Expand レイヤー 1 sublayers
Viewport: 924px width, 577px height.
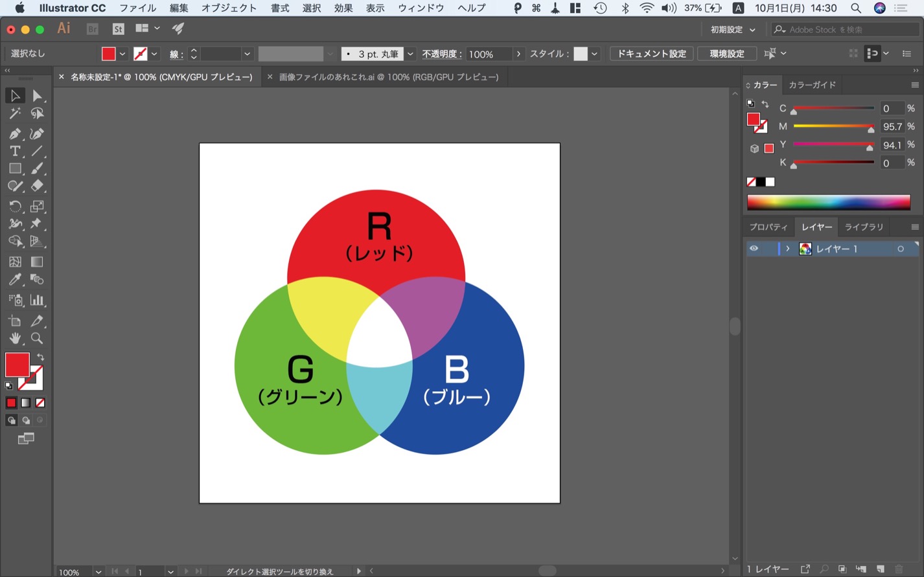pos(788,249)
